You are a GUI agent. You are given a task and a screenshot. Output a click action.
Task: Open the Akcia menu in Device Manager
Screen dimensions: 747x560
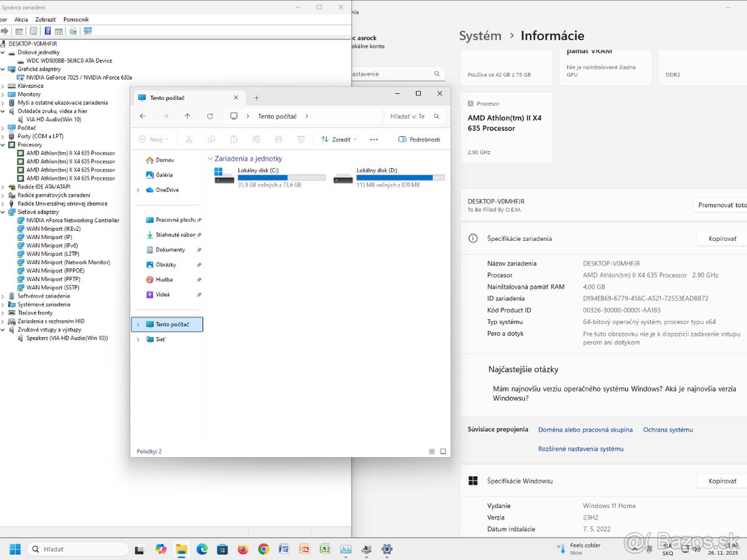pyautogui.click(x=21, y=19)
